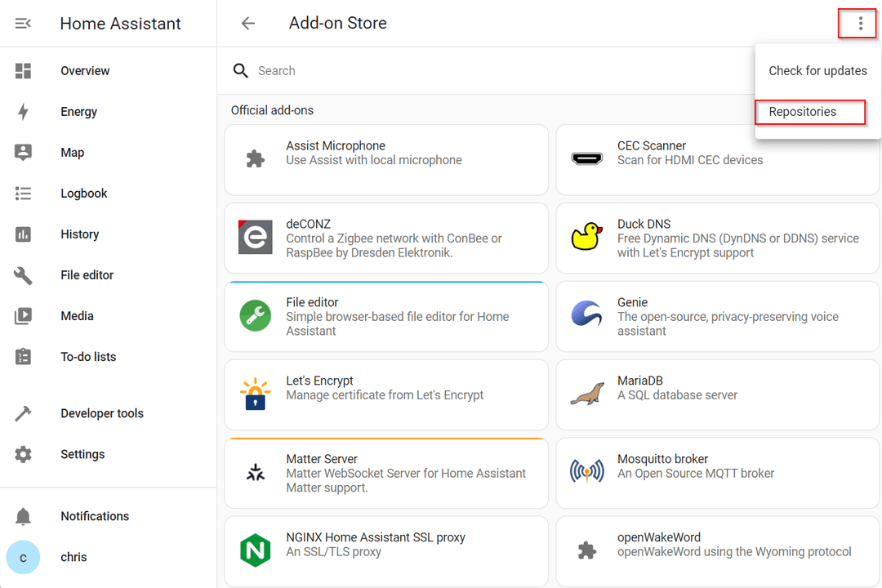882x588 pixels.
Task: Open Energy in the sidebar
Action: [x=108, y=111]
